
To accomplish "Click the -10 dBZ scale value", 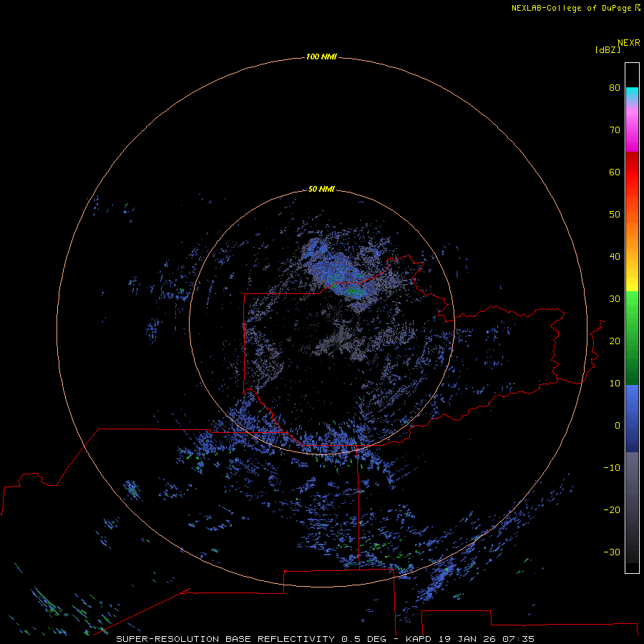I will [612, 468].
